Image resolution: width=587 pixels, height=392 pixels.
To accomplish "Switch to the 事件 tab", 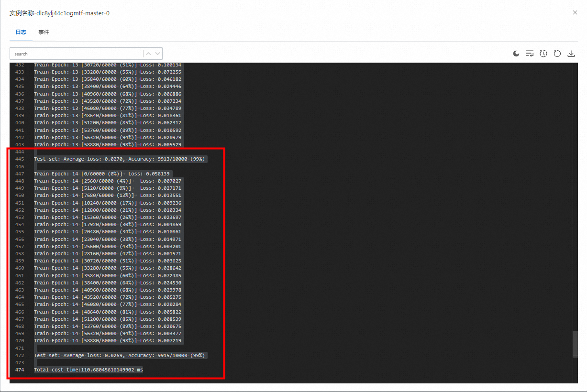I will click(44, 32).
